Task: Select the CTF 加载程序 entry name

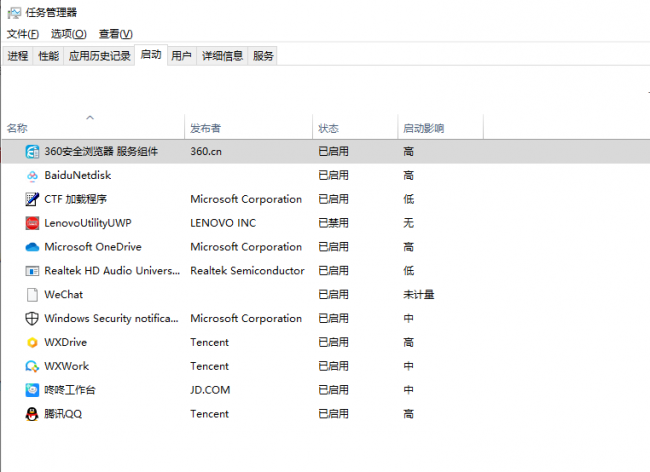Action: point(75,199)
